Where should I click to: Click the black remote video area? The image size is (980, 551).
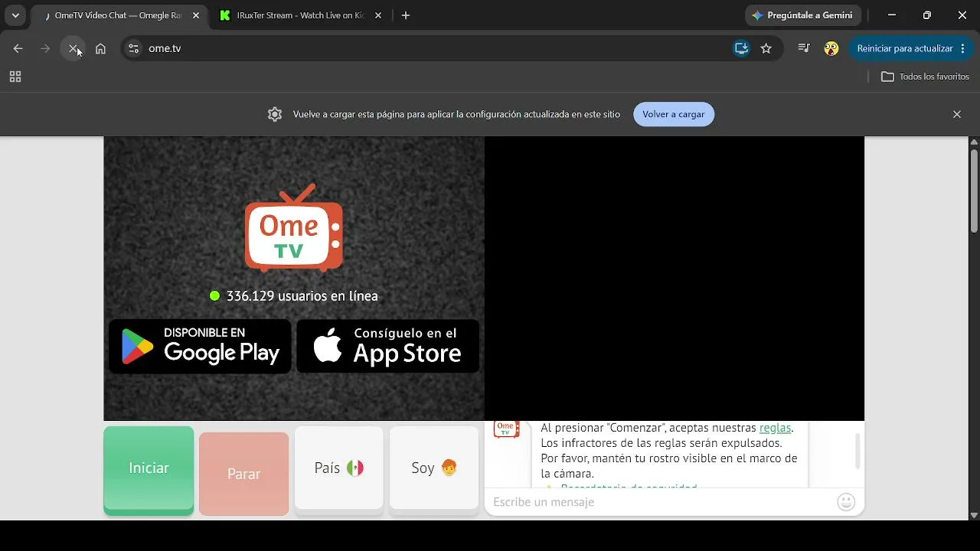[675, 279]
